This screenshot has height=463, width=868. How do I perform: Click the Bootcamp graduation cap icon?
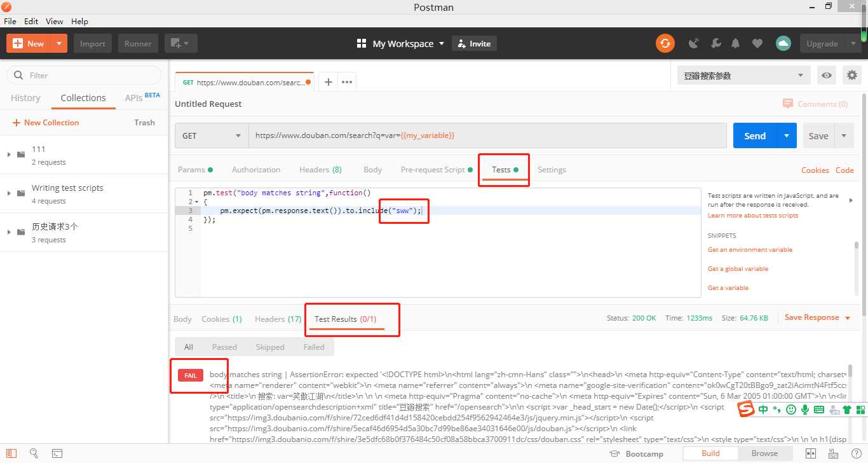pos(614,453)
